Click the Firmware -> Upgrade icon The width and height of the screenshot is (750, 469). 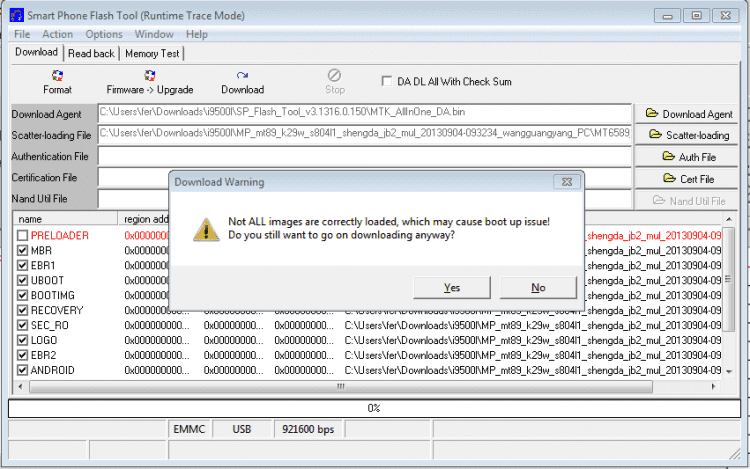(x=150, y=75)
